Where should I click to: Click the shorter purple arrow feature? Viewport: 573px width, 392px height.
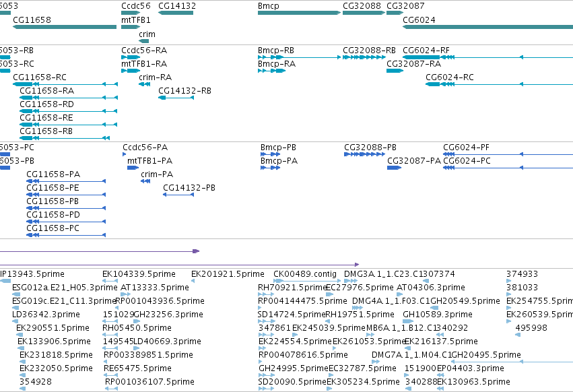click(100, 251)
